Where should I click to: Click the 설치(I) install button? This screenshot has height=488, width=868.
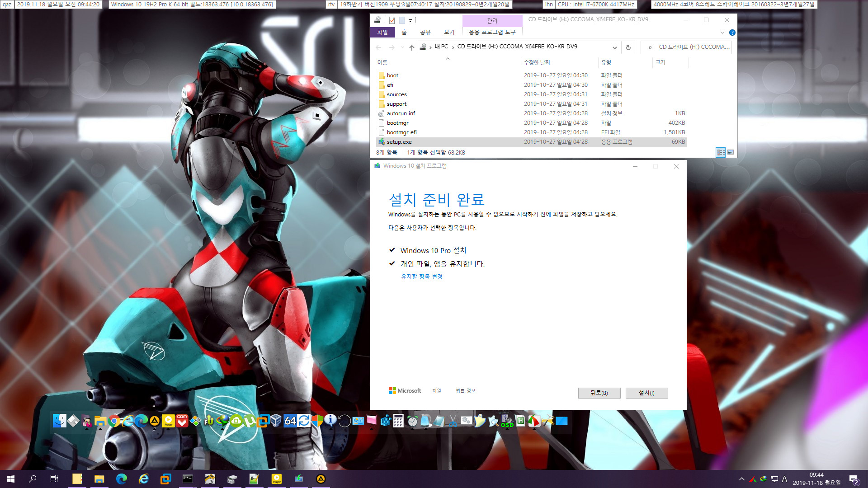pos(646,393)
